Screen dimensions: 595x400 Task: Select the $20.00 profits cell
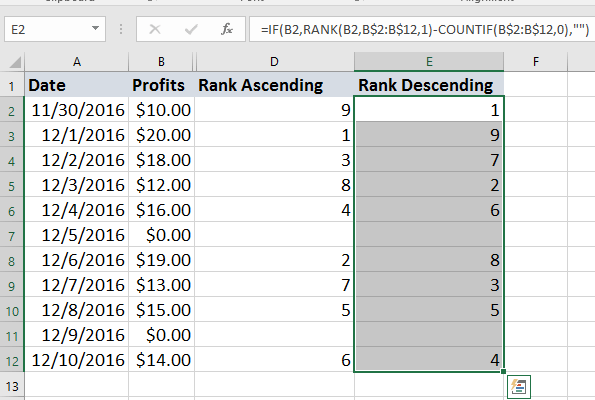(162, 135)
